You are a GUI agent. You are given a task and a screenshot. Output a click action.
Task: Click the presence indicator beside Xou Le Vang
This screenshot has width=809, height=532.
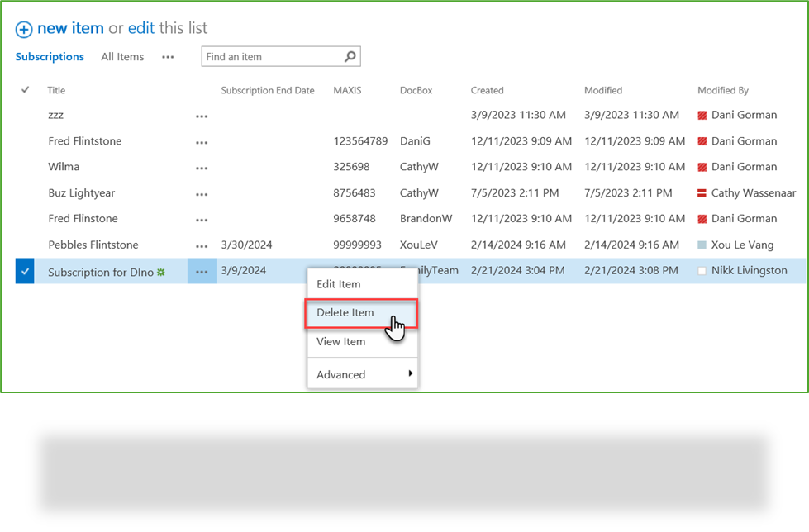coord(701,245)
